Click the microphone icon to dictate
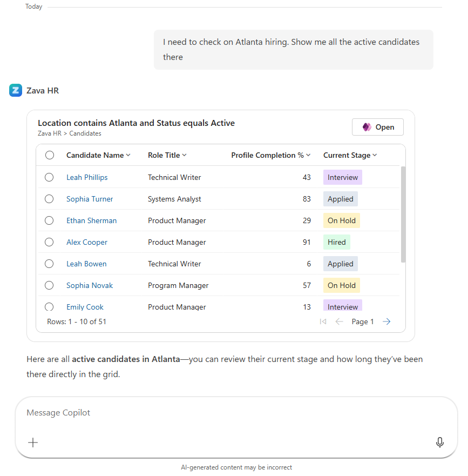468x476 pixels. [x=440, y=443]
